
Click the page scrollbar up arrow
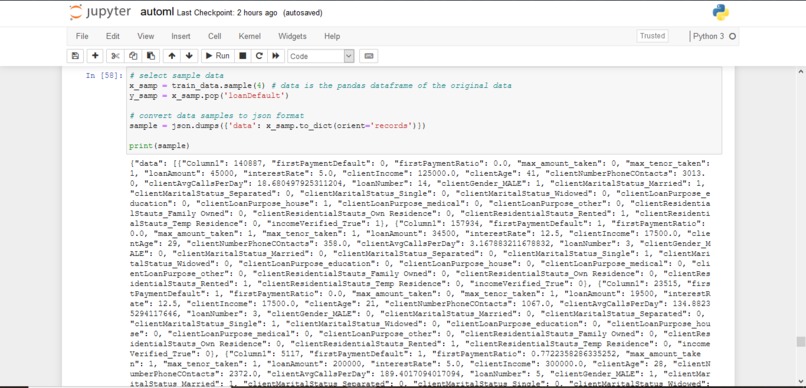tap(800, 72)
